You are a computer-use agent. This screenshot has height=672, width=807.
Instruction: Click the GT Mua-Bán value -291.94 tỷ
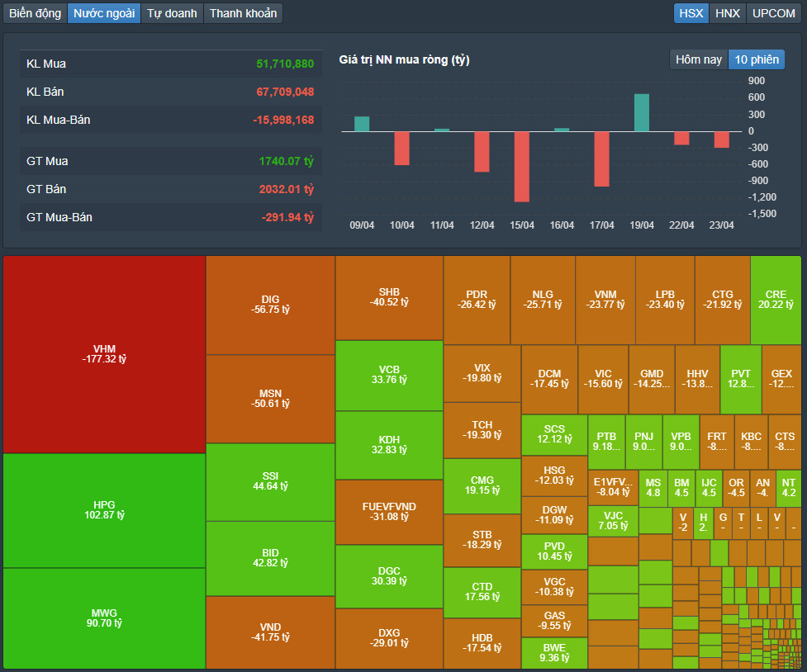tap(287, 217)
